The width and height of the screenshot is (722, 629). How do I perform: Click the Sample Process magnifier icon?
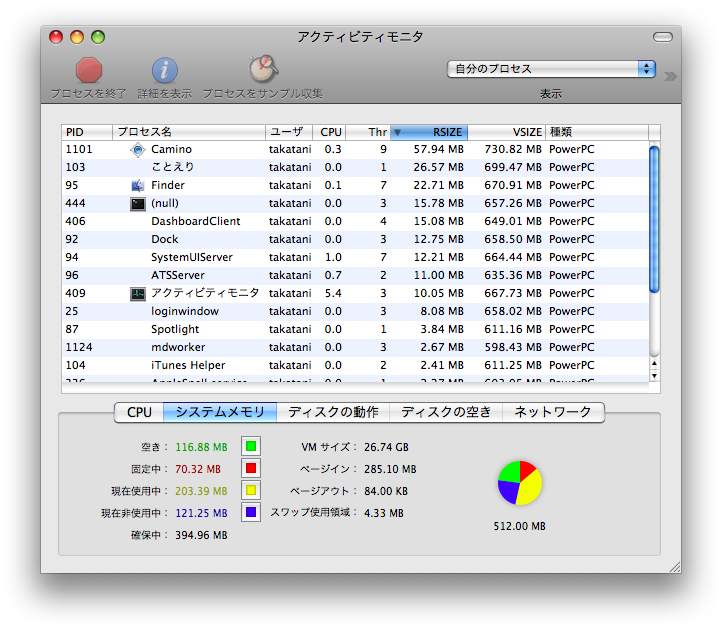tap(263, 69)
